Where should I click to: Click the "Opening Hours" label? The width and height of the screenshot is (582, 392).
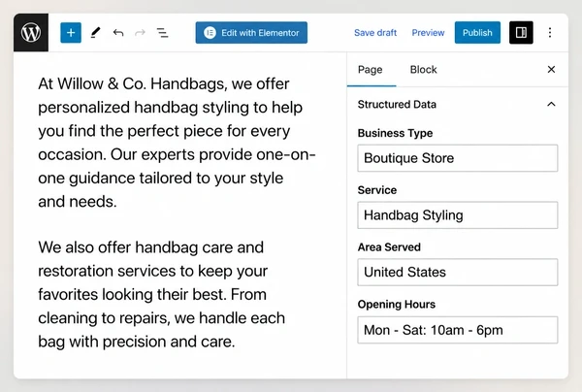pyautogui.click(x=397, y=305)
